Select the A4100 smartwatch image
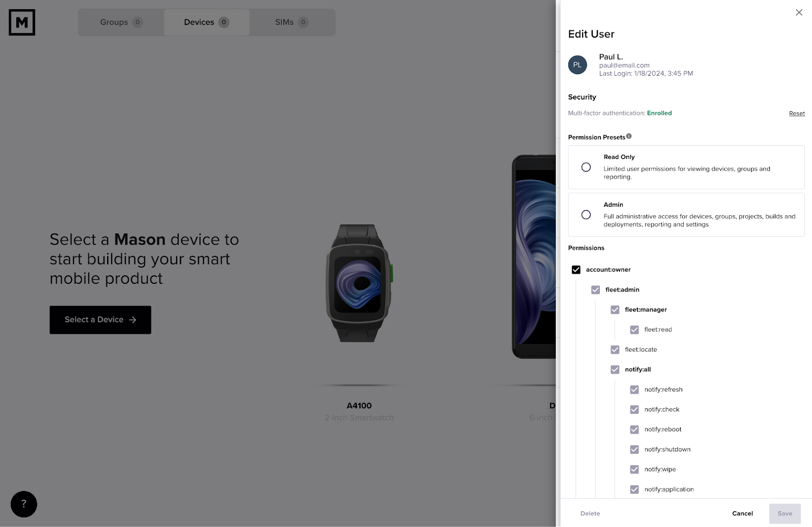The height and width of the screenshot is (527, 812). click(x=359, y=283)
